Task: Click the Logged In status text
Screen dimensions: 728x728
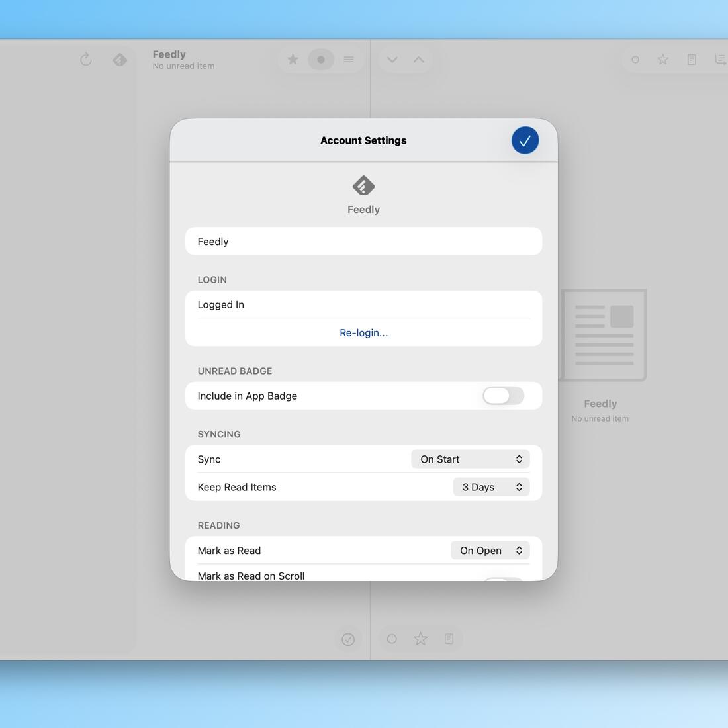Action: pos(220,304)
